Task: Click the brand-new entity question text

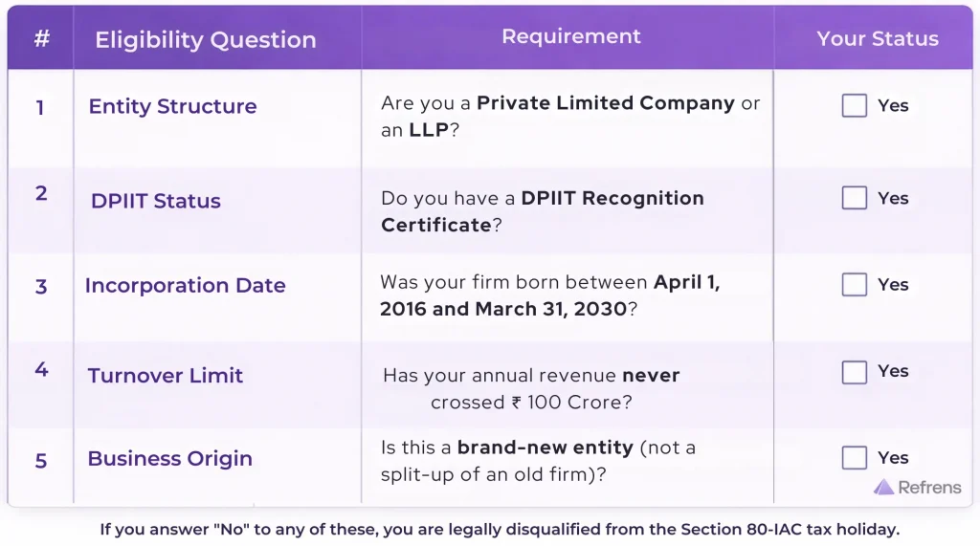Action: 538,460
